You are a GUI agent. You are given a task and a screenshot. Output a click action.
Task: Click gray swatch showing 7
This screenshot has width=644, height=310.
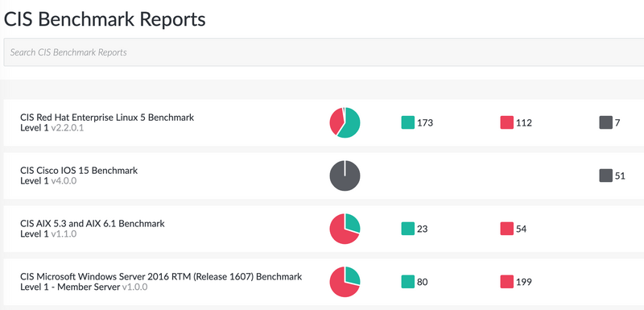[x=606, y=122]
